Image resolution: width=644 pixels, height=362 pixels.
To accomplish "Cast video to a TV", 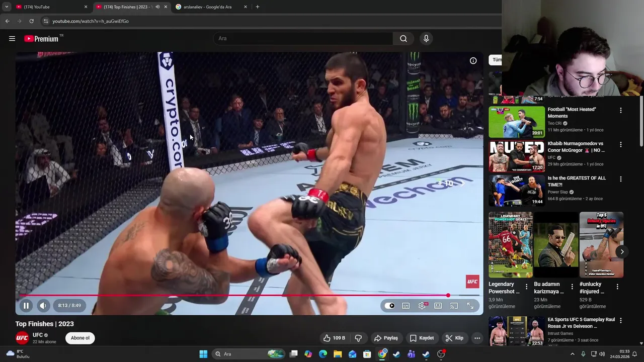I will (454, 306).
